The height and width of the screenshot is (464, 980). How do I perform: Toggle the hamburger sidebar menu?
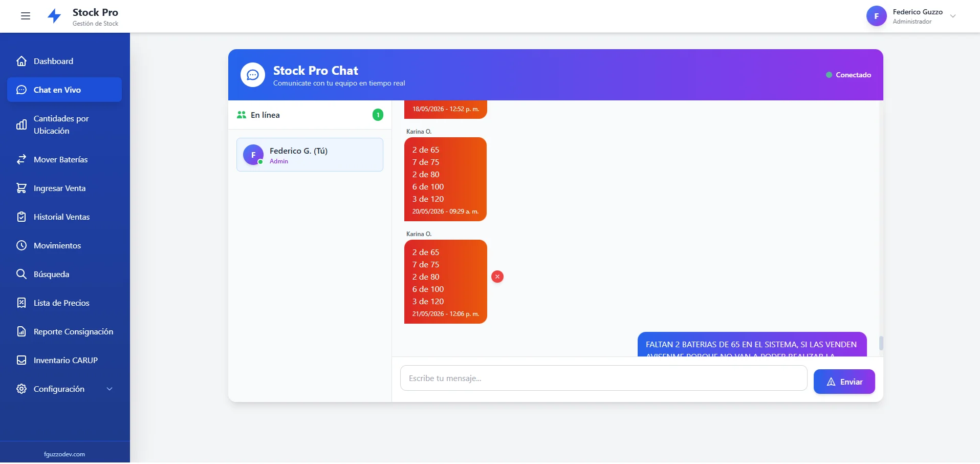click(26, 16)
